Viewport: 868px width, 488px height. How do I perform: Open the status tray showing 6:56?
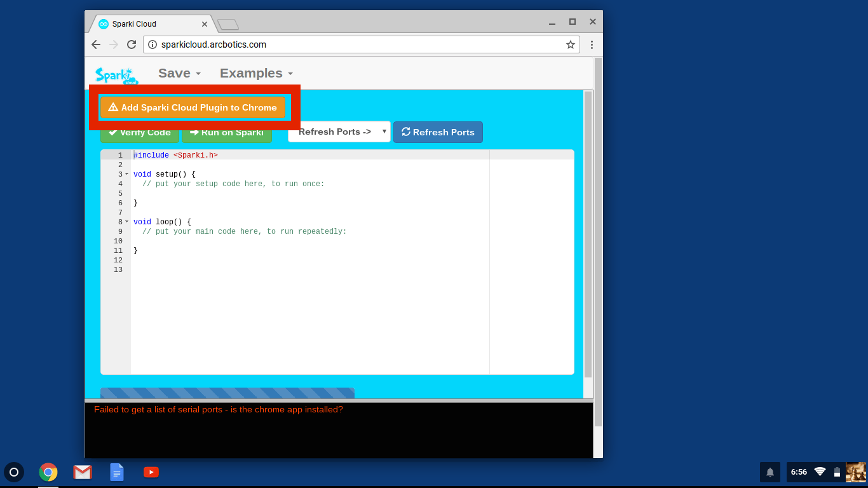pyautogui.click(x=827, y=472)
